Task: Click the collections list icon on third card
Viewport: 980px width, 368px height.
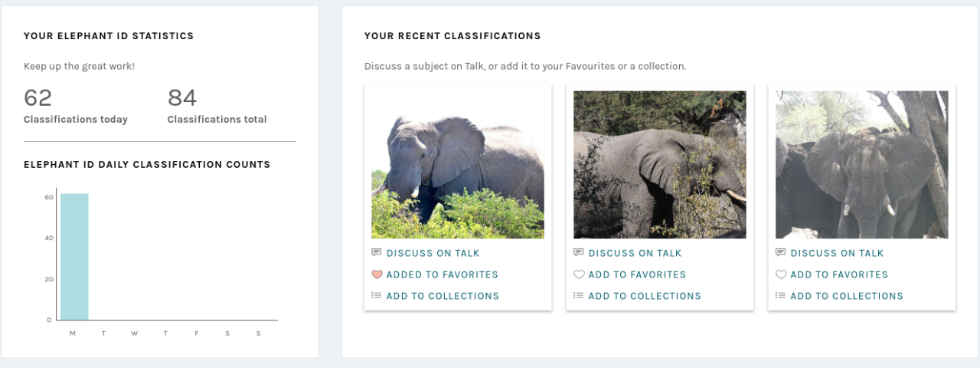Action: 780,295
